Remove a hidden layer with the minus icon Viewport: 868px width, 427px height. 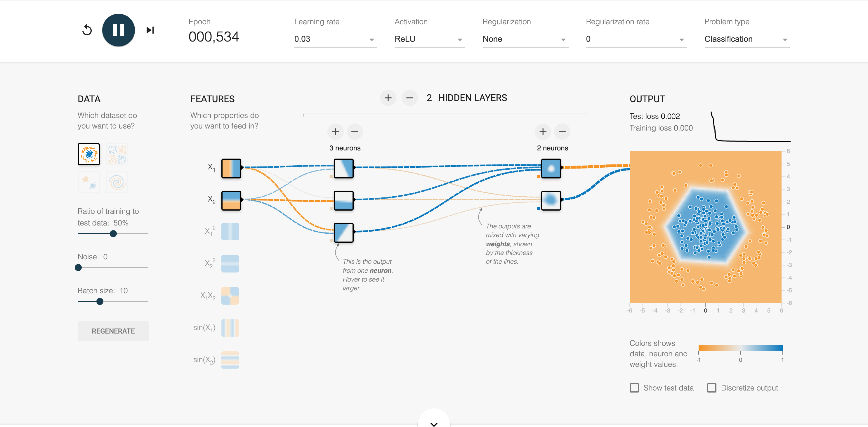pos(409,98)
